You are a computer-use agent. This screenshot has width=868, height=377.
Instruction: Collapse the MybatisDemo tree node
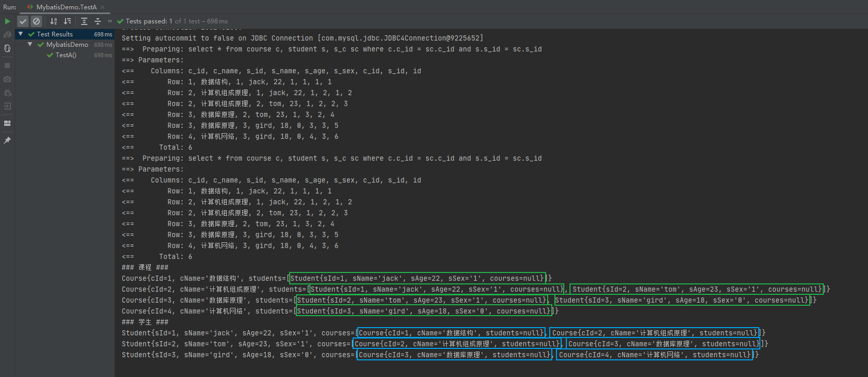point(30,44)
